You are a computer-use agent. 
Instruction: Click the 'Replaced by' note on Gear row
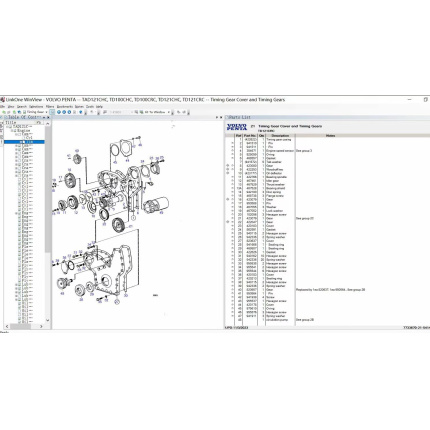pyautogui.click(x=330, y=290)
